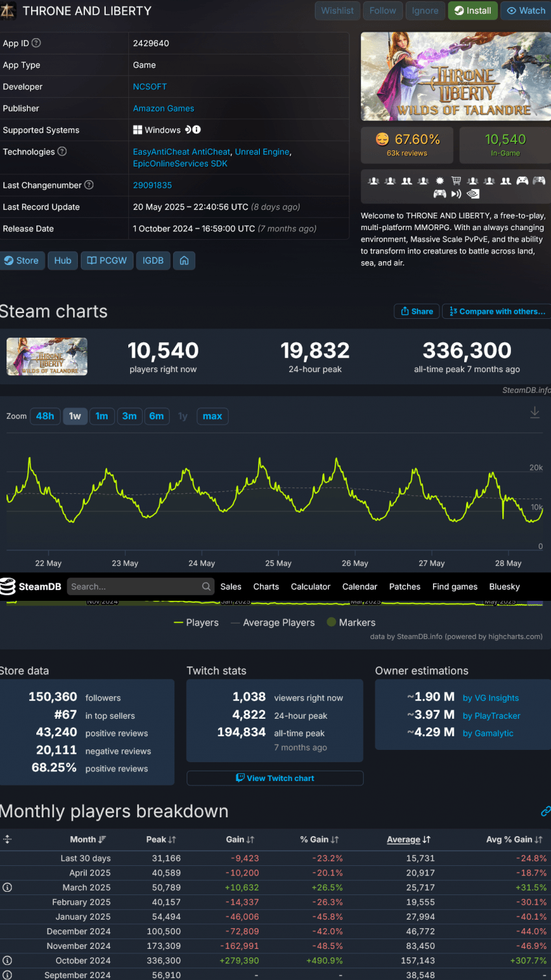Click the green Install button
The width and height of the screenshot is (551, 980).
click(473, 10)
